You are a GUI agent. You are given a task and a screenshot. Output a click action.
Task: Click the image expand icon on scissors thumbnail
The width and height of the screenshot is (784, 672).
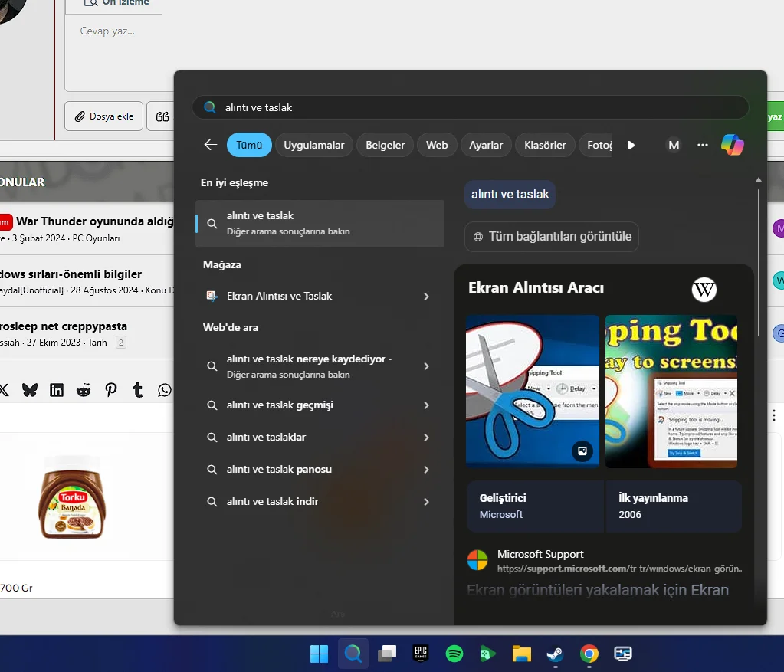point(582,451)
